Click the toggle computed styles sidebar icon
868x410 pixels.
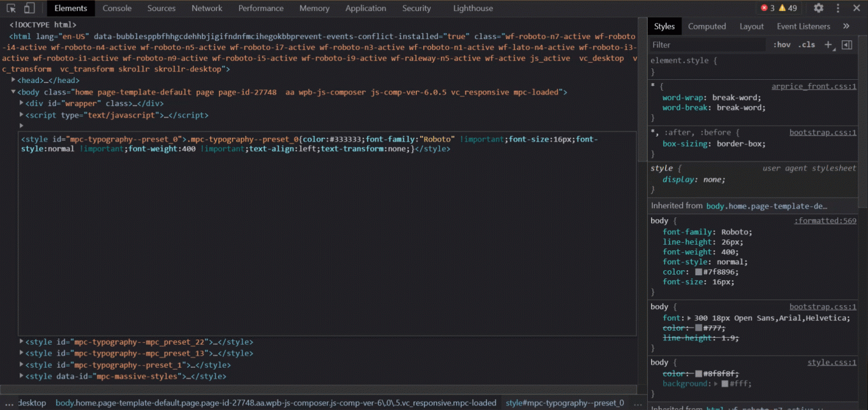[x=848, y=44]
